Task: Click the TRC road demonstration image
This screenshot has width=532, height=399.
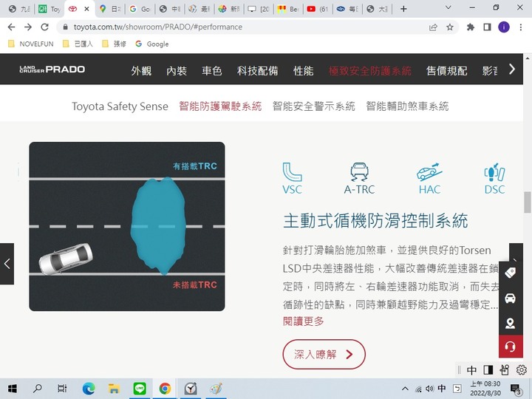Action: [x=127, y=226]
